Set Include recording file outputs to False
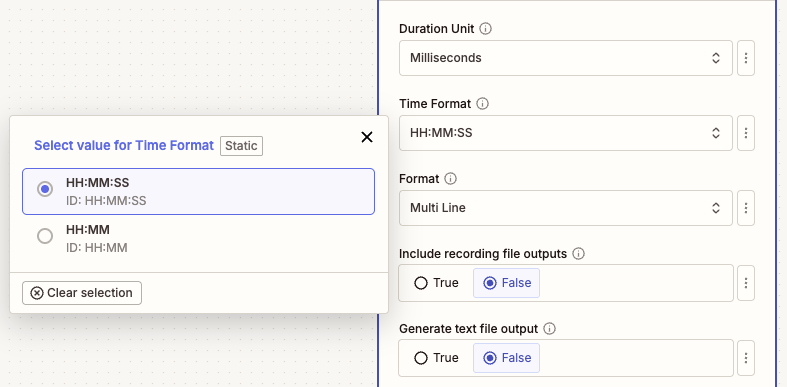Image resolution: width=787 pixels, height=387 pixels. (506, 283)
